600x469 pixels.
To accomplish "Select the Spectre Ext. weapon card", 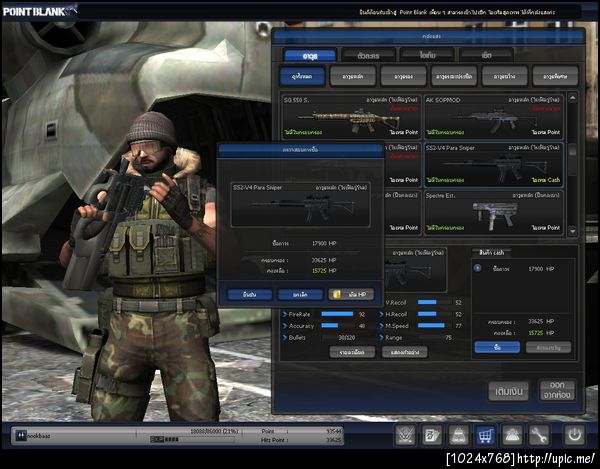I will pyautogui.click(x=493, y=212).
